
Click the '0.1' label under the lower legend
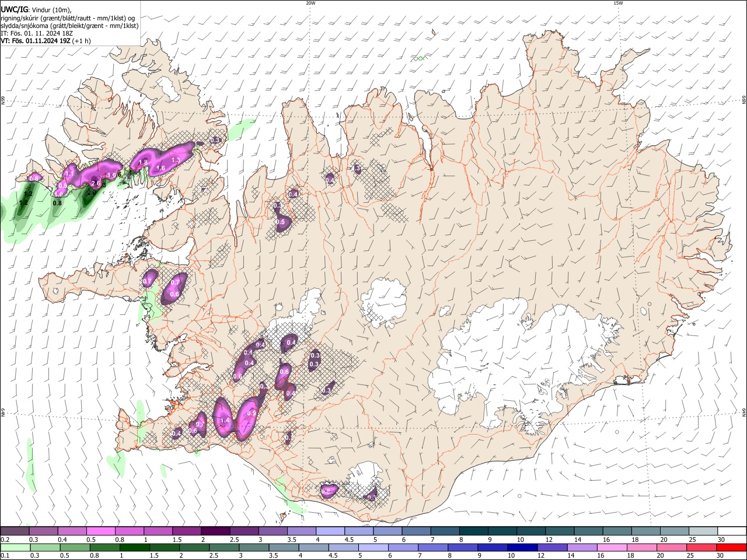click(5, 556)
